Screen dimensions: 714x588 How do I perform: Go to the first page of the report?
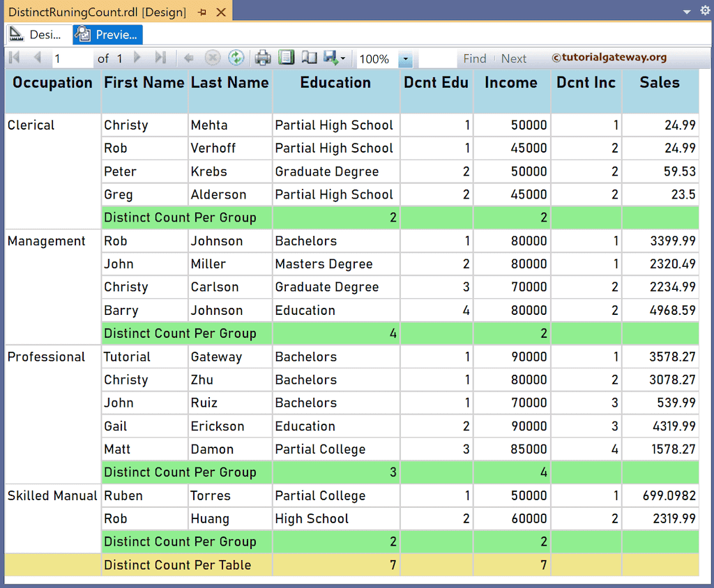point(13,59)
